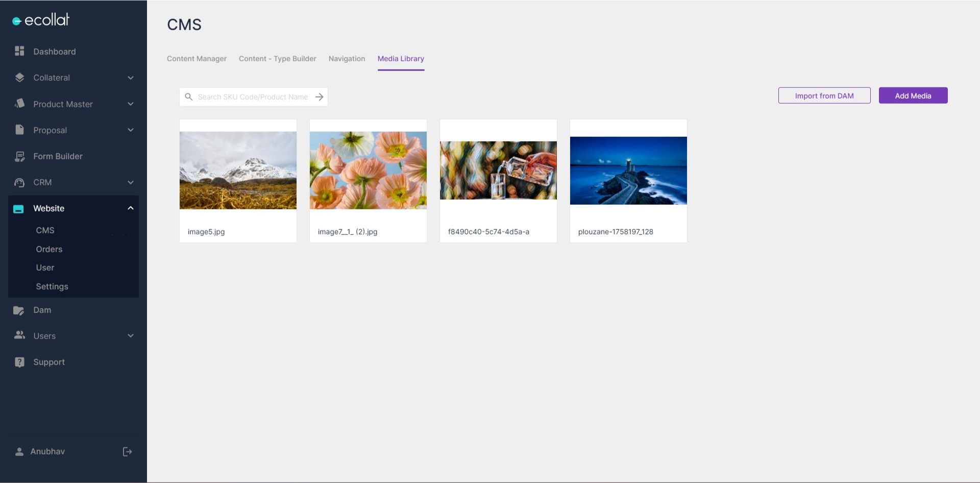The image size is (980, 483).
Task: Click the logout icon beside Anubhav
Action: 127,451
